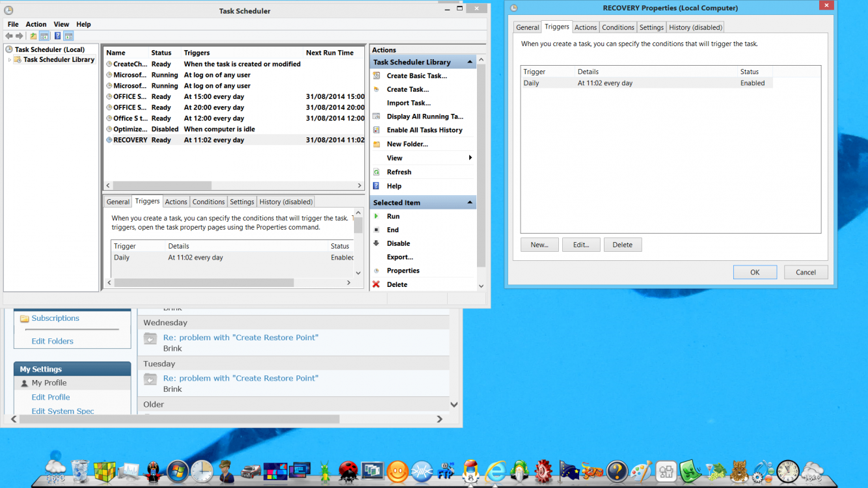Viewport: 868px width, 488px height.
Task: Toggle the Show/Hide Console Tree toolbar button
Action: pyautogui.click(x=44, y=36)
